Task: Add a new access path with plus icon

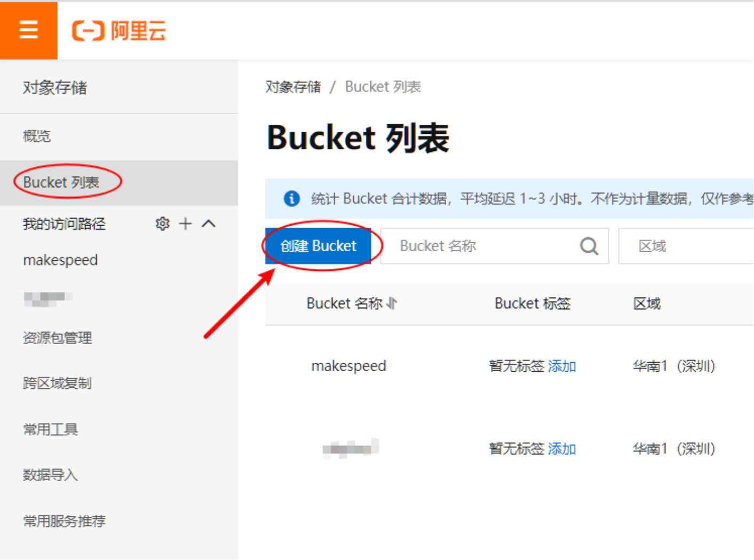Action: (x=185, y=224)
